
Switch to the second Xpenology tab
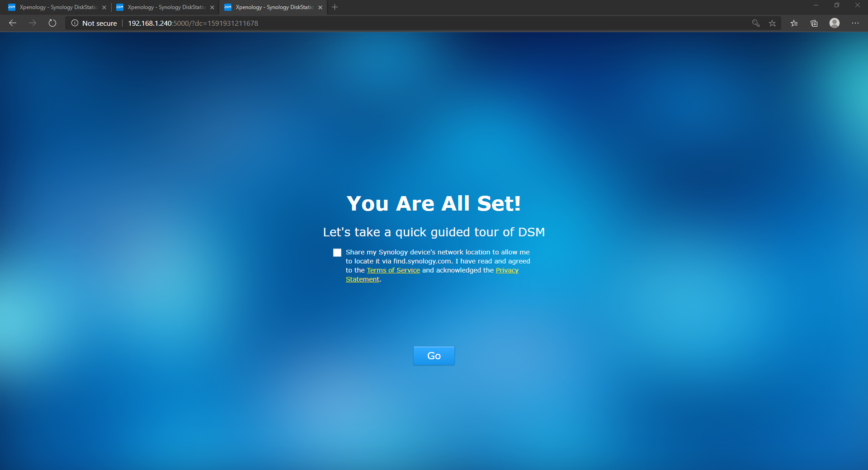[x=166, y=7]
